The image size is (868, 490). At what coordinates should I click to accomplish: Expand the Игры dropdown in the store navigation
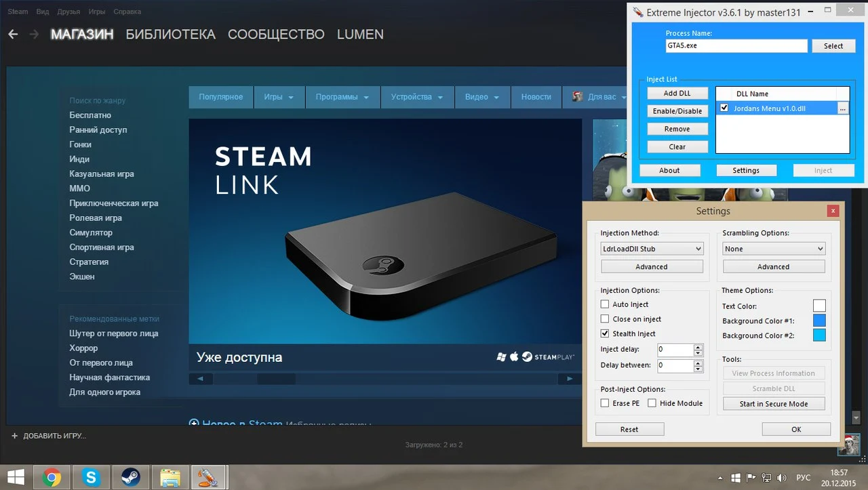tap(279, 97)
